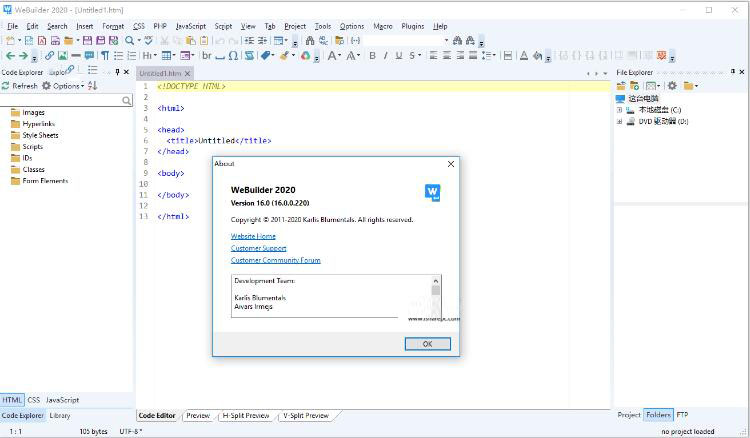Click the Find binoculars icon
Viewport: 750px width, 438px height.
tap(310, 41)
